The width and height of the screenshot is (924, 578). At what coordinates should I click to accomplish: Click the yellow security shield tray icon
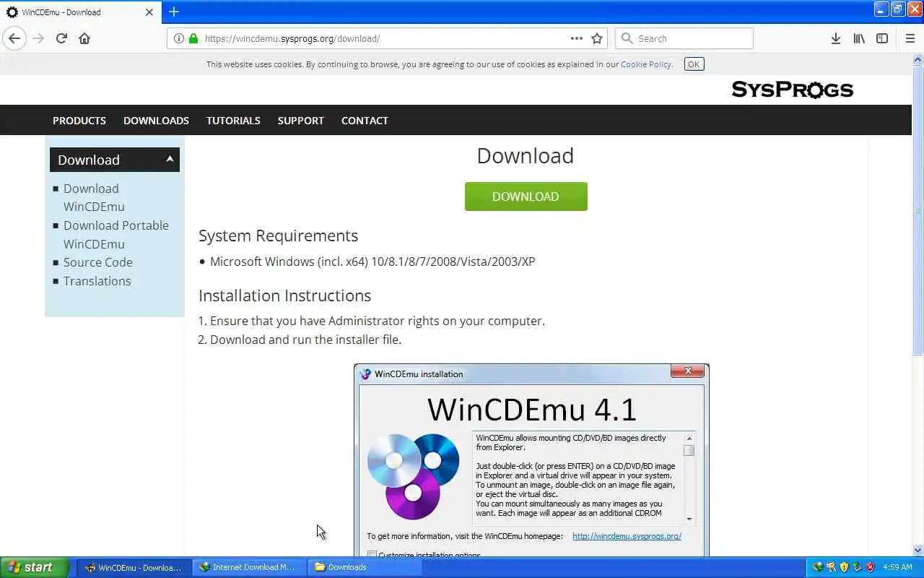point(844,567)
